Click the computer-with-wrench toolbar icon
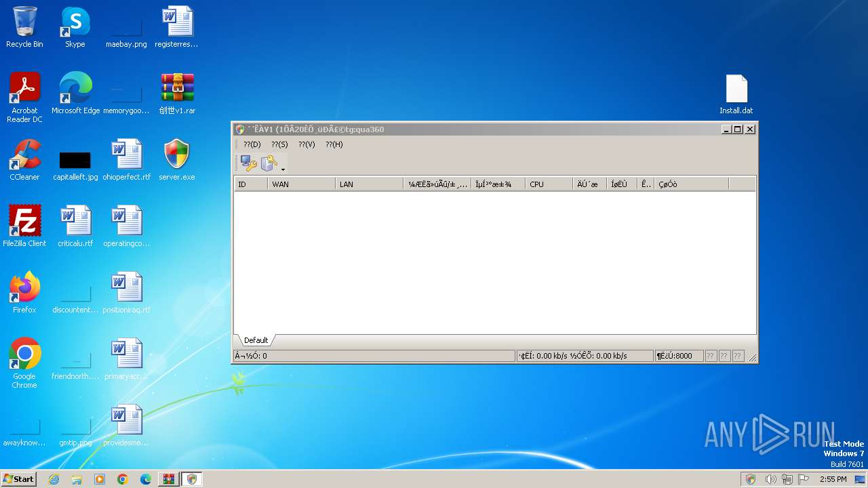This screenshot has width=868, height=488. point(249,163)
